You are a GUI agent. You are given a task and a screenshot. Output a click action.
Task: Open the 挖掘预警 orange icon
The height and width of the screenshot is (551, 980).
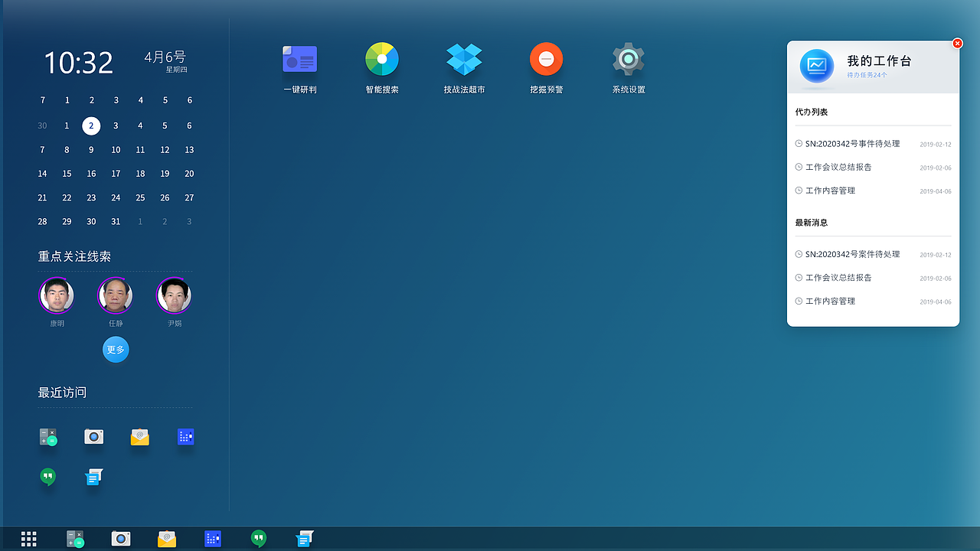point(546,59)
